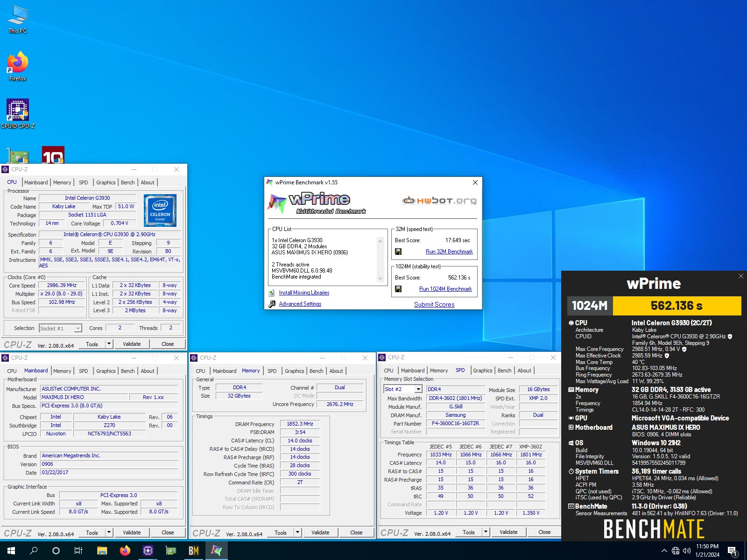747x560 pixels.
Task: Expand Socket #1 selection dropdown
Action: (78, 329)
